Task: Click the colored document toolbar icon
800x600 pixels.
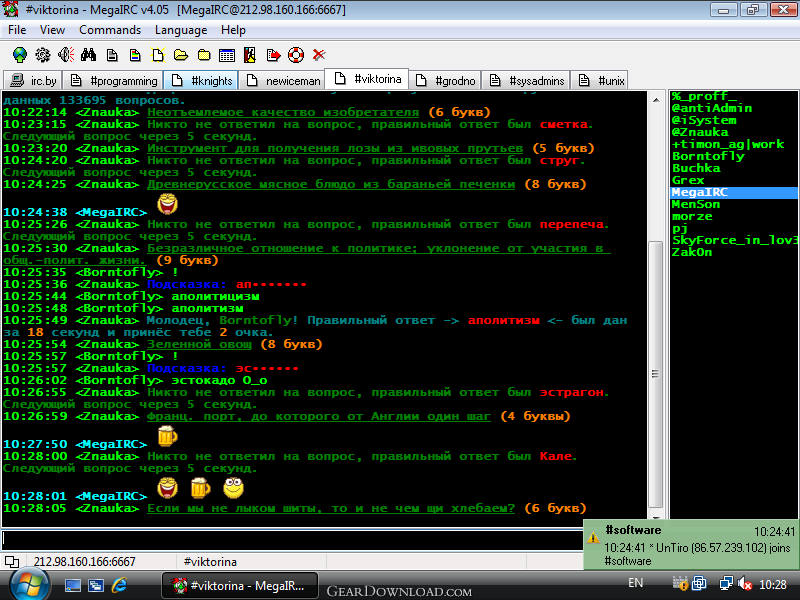Action: [135, 55]
